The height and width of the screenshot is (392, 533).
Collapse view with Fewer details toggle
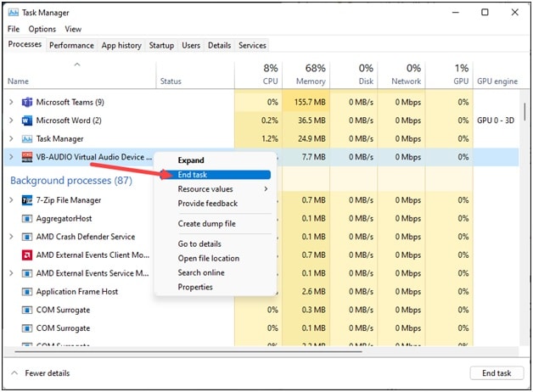(x=41, y=373)
